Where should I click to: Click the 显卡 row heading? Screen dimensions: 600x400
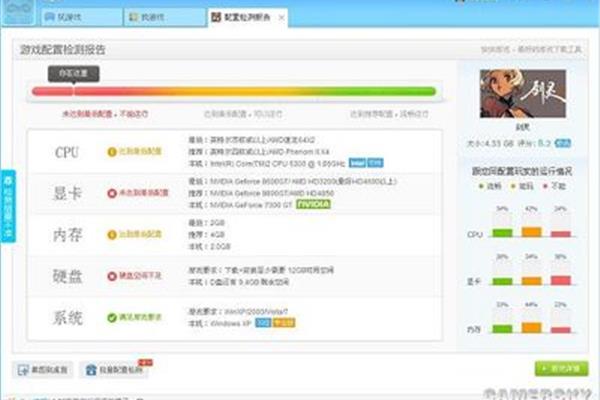(x=67, y=193)
